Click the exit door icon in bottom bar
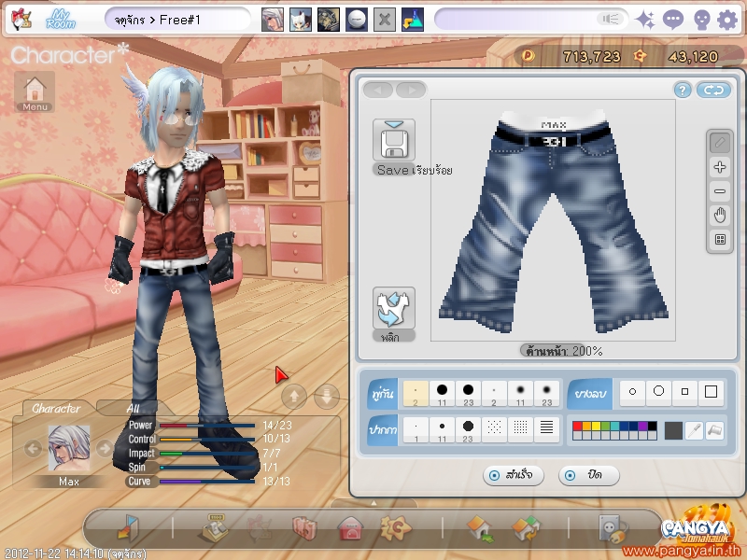Image resolution: width=747 pixels, height=560 pixels. 127,527
